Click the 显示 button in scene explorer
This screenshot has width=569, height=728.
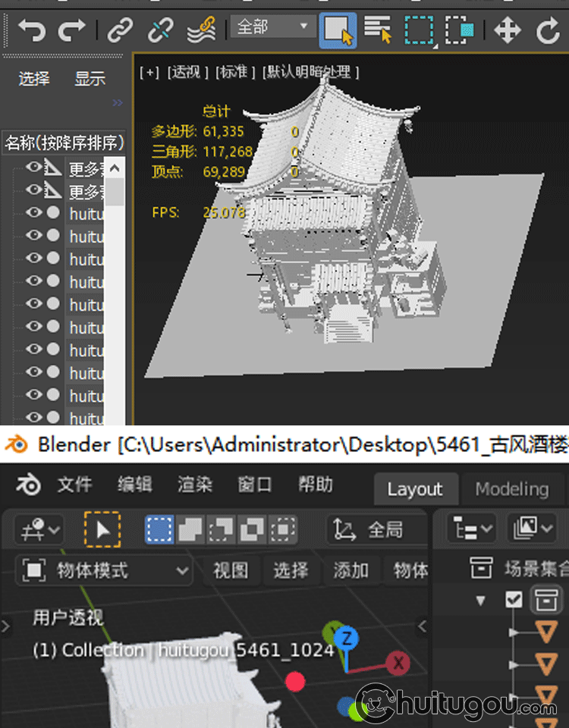(90, 79)
